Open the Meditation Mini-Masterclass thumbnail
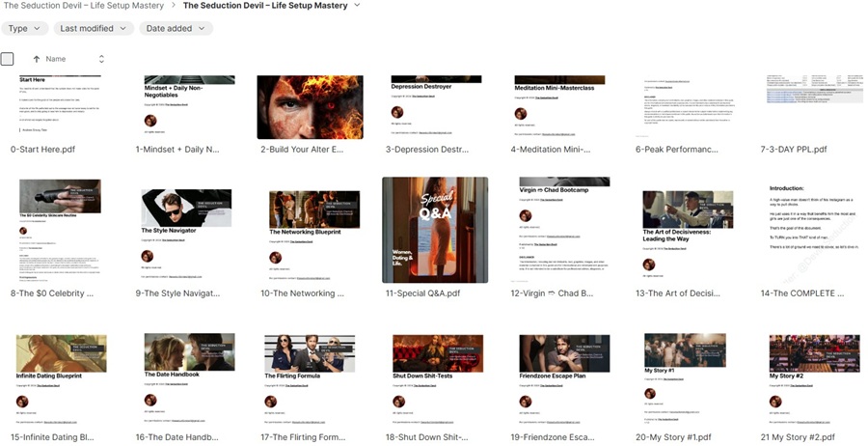 559,106
